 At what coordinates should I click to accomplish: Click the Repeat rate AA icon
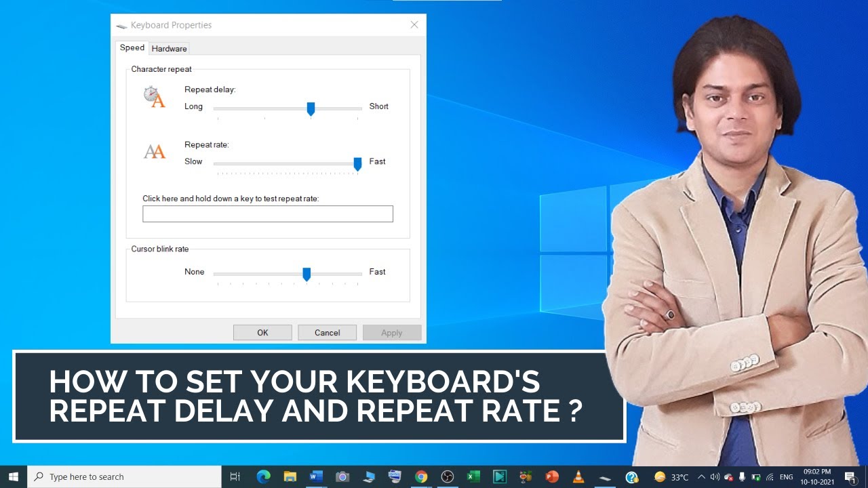click(155, 152)
